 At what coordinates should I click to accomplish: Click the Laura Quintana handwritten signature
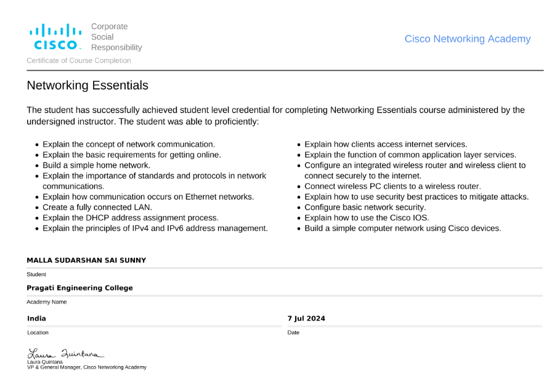click(65, 354)
